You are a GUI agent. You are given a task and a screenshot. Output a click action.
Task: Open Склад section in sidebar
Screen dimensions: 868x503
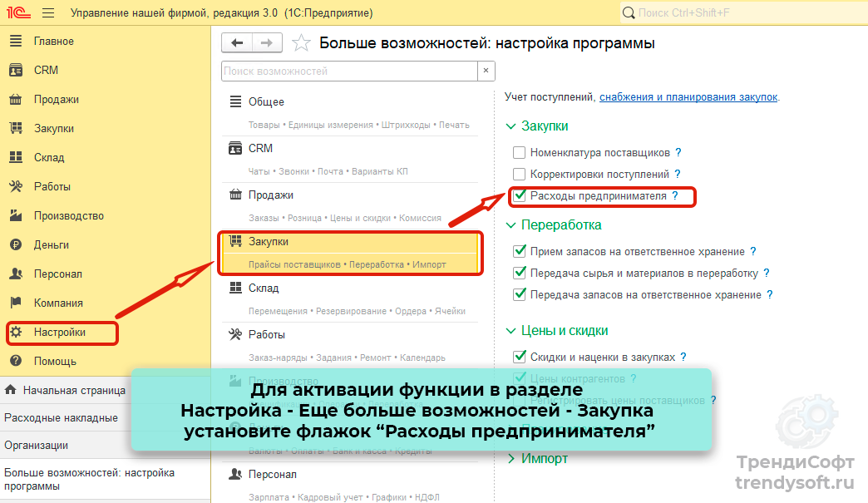pos(49,158)
